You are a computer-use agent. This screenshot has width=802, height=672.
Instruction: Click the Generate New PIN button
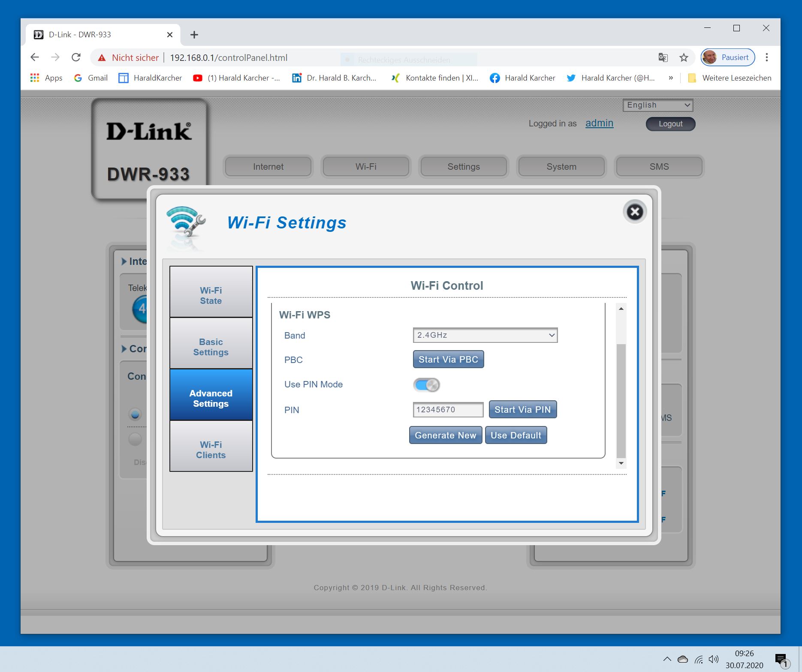pyautogui.click(x=446, y=435)
